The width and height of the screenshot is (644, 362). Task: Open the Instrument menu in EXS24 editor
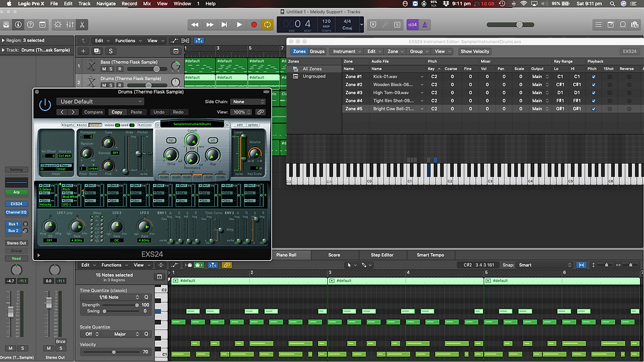[x=347, y=51]
